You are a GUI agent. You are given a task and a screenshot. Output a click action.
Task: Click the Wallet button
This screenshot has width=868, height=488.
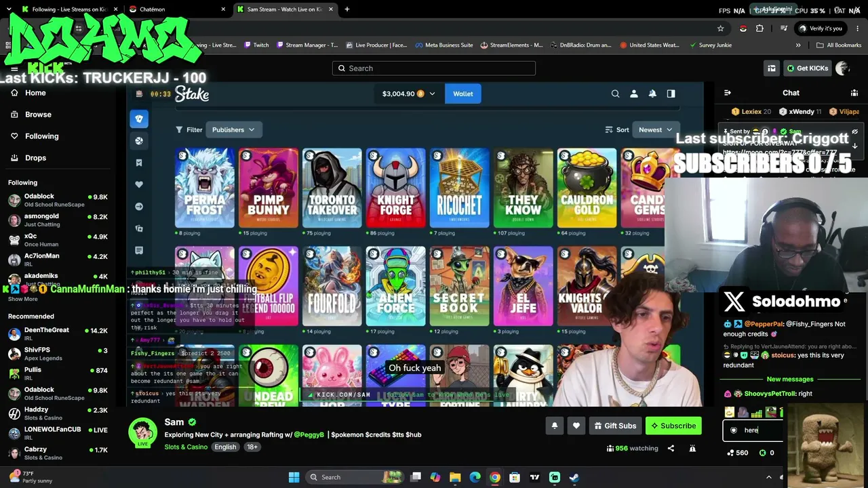click(463, 94)
